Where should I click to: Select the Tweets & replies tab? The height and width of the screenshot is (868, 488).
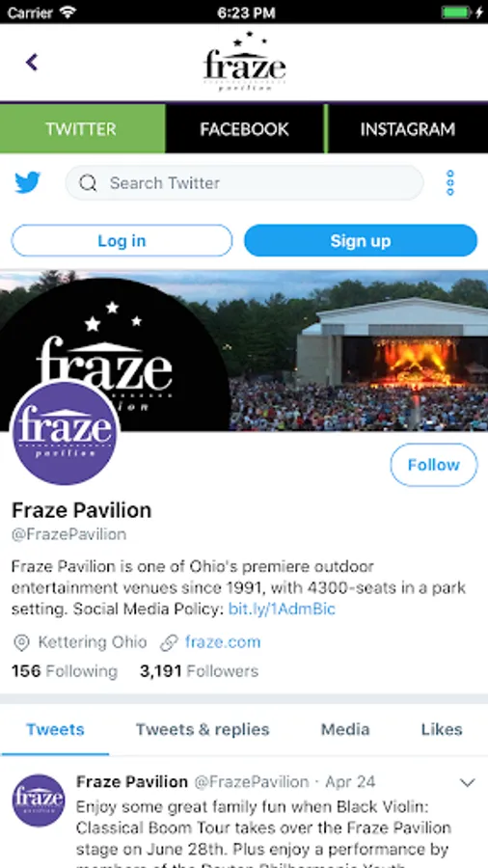(203, 730)
